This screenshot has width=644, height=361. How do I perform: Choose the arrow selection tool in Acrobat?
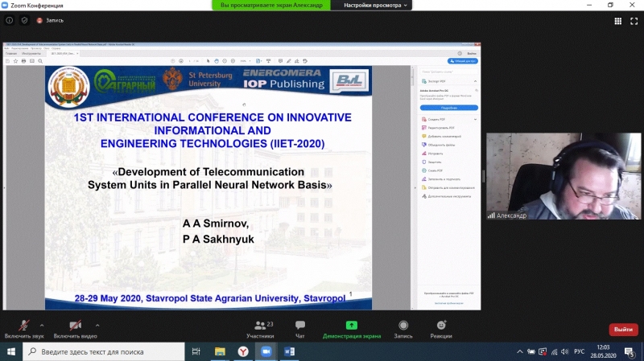[208, 61]
